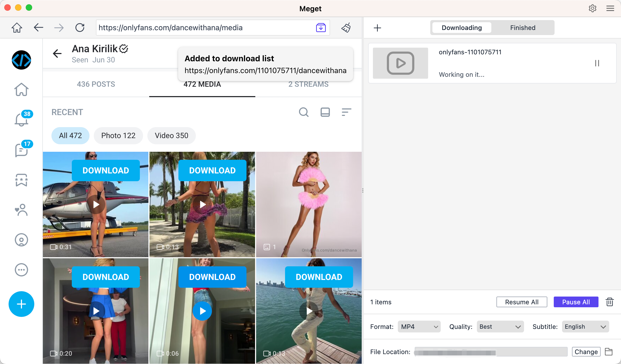Play the helicopter video thumbnail
Image resolution: width=621 pixels, height=364 pixels.
[x=95, y=204]
